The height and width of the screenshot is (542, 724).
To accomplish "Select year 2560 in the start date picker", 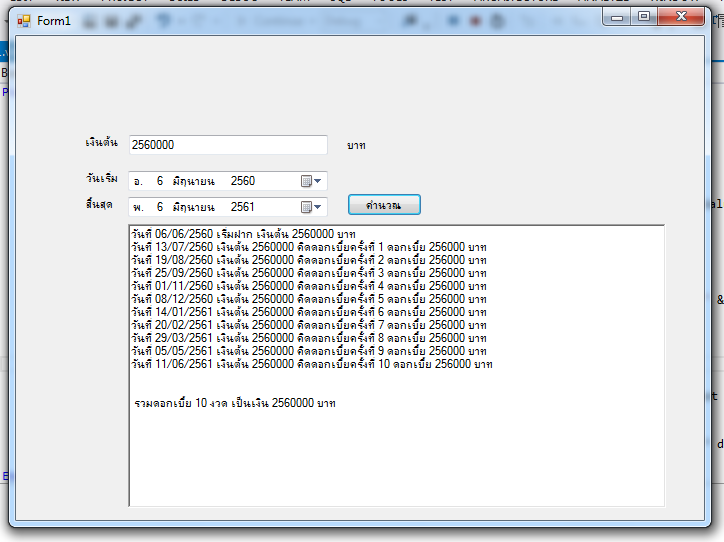I will 243,181.
